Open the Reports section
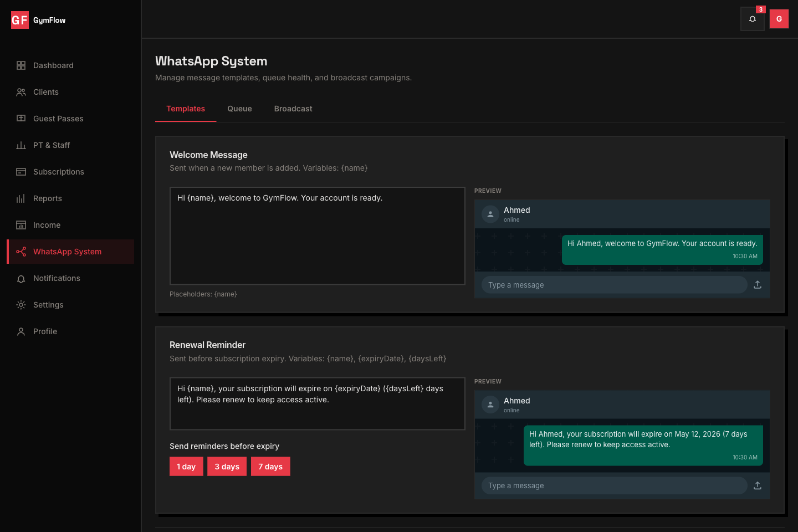The height and width of the screenshot is (532, 798). coord(48,198)
